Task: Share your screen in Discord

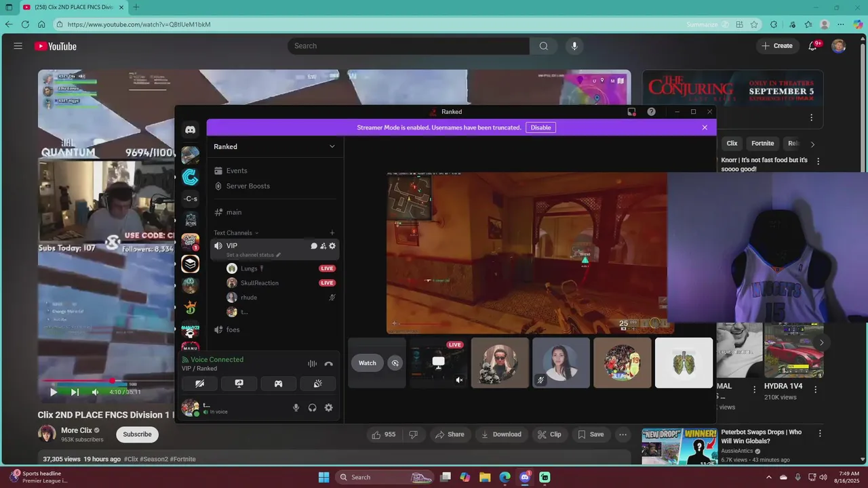Action: point(239,384)
